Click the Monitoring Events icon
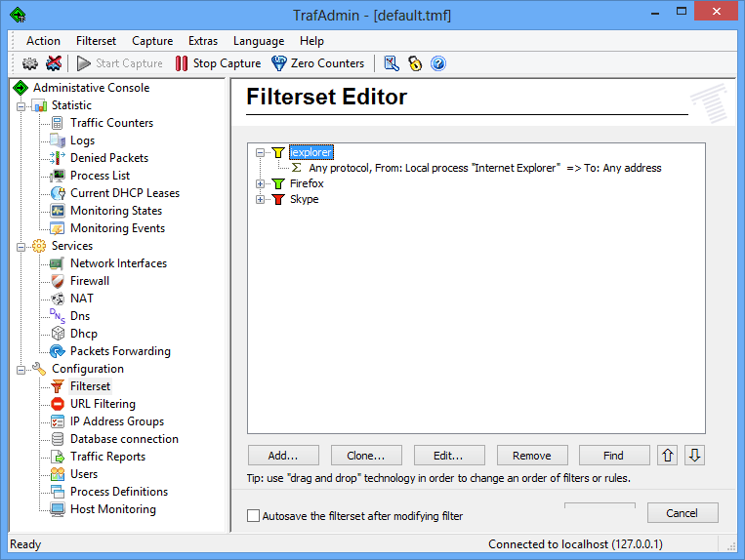 pos(58,228)
